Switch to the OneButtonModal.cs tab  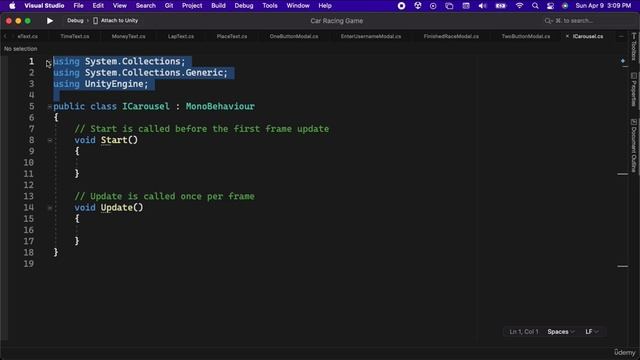pyautogui.click(x=294, y=36)
